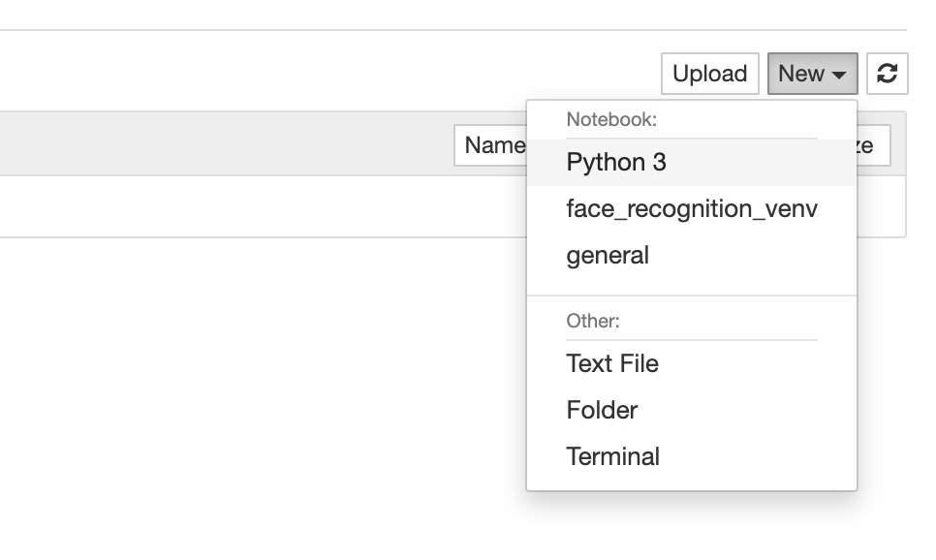Viewport: 936px width, 560px height.
Task: Click the Notebook: section header
Action: coord(611,120)
